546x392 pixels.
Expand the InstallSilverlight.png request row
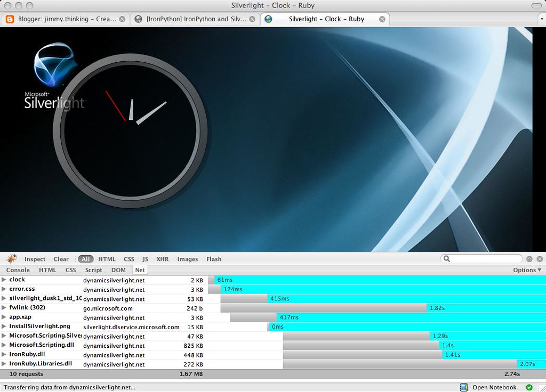4,326
